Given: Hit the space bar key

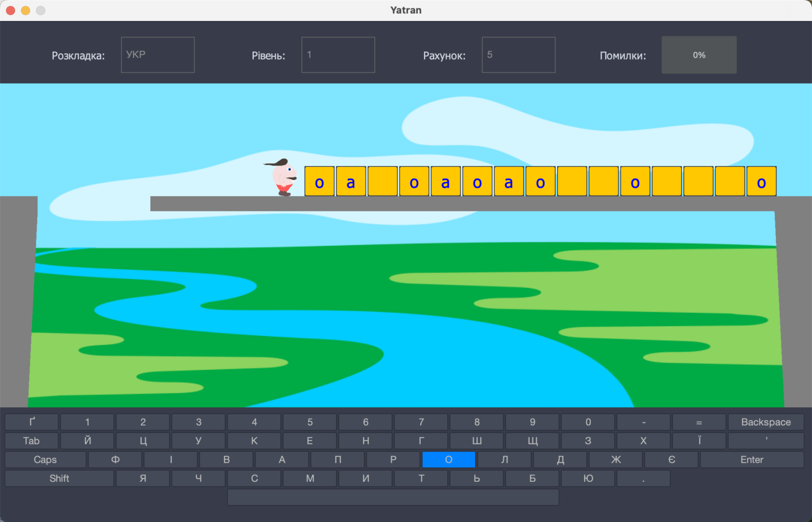Looking at the screenshot, I should 393,497.
